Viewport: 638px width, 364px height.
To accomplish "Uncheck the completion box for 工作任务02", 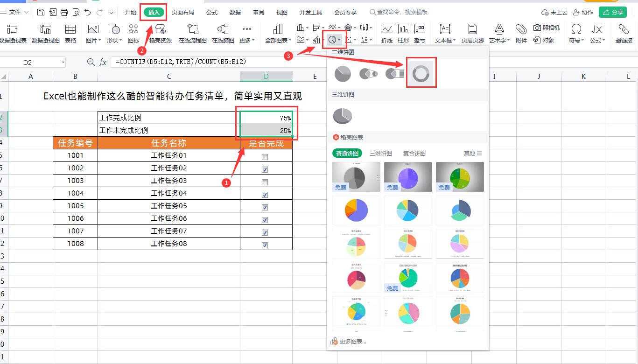I will click(x=265, y=169).
